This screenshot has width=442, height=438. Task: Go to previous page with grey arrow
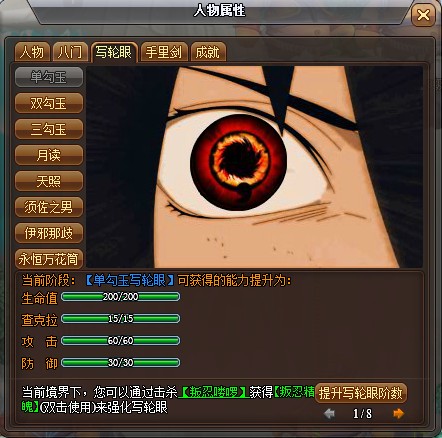point(329,414)
